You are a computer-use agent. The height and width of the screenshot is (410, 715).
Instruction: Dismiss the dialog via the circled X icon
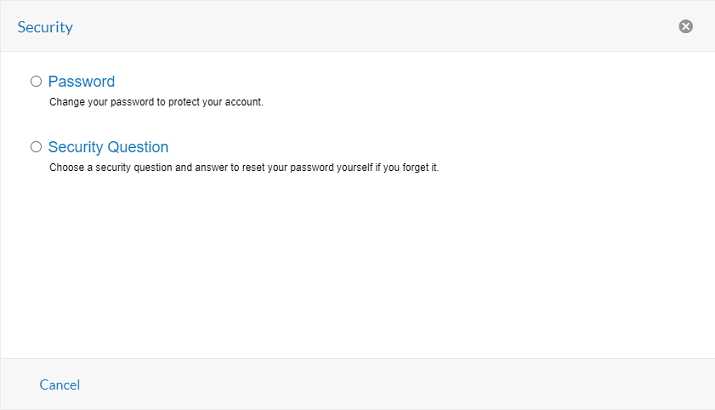tap(686, 27)
